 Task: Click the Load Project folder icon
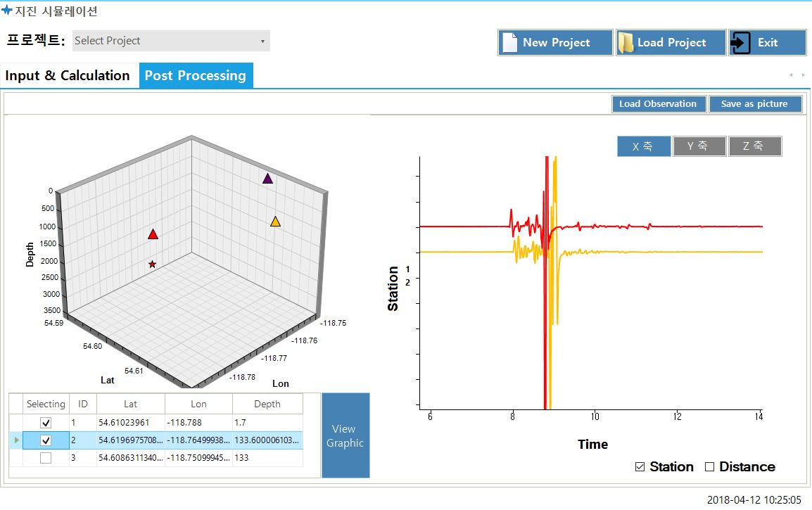coord(626,43)
